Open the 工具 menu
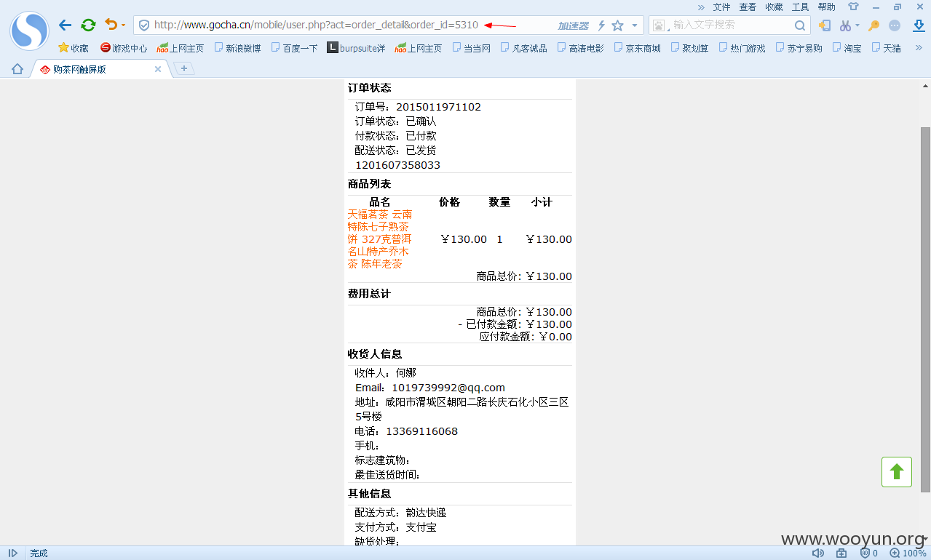The width and height of the screenshot is (931, 560). pos(800,7)
